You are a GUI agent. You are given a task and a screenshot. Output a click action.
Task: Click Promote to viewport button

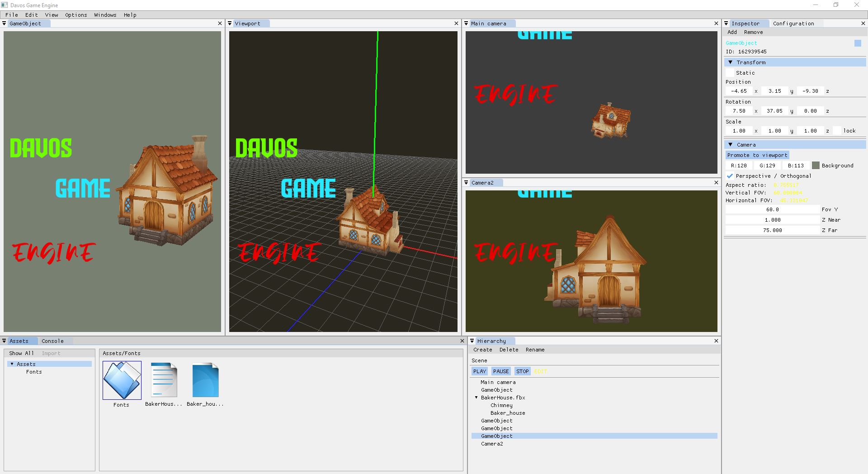point(757,155)
